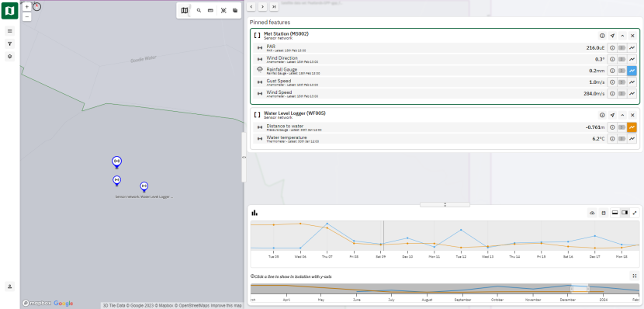Open the hamburger menu in left sidebar
This screenshot has height=309, width=644.
(x=10, y=31)
